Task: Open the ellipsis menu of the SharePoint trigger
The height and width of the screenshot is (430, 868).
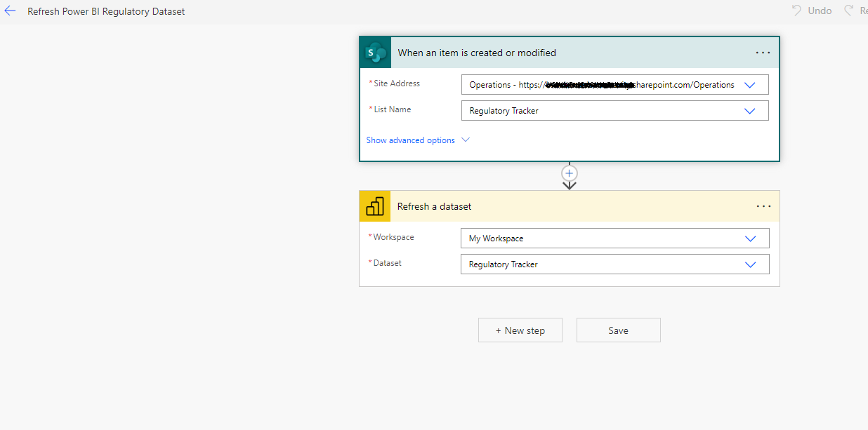Action: (763, 53)
